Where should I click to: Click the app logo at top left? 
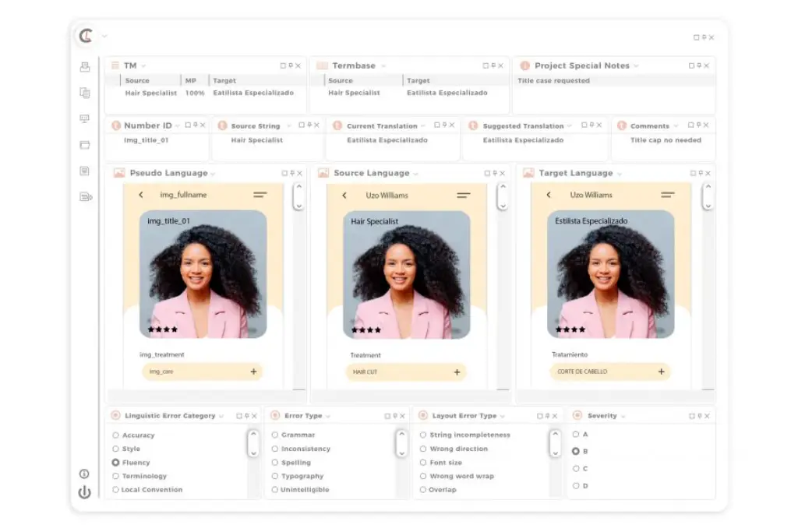click(86, 36)
